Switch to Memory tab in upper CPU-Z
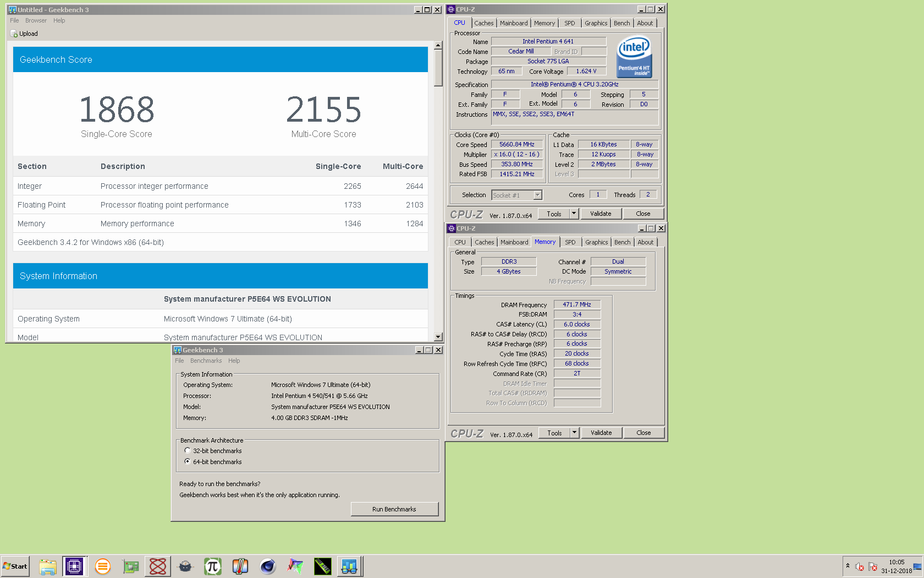 [x=544, y=23]
